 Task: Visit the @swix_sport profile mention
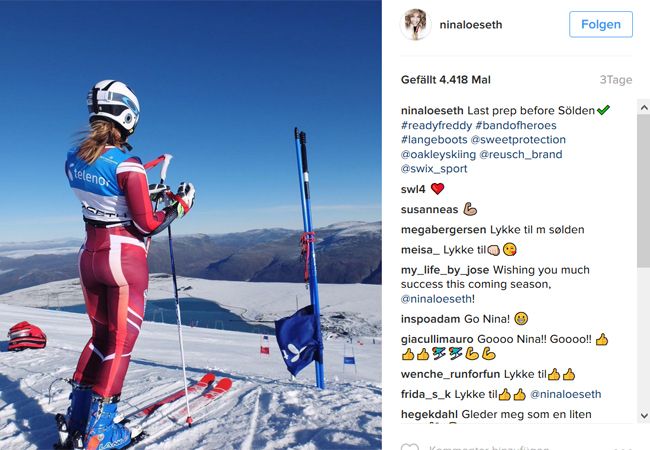point(434,169)
